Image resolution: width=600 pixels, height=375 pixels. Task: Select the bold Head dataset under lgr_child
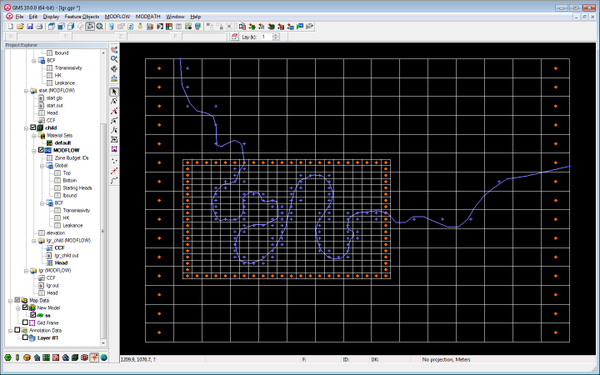(61, 263)
